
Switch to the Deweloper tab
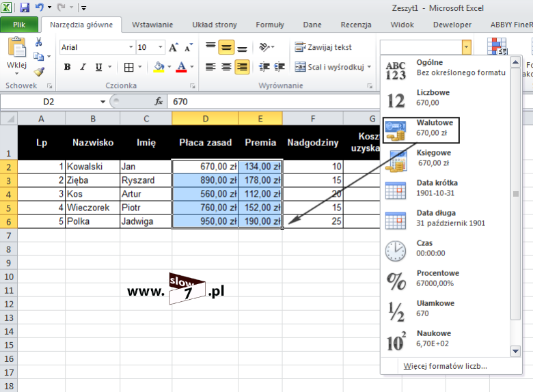coord(452,25)
